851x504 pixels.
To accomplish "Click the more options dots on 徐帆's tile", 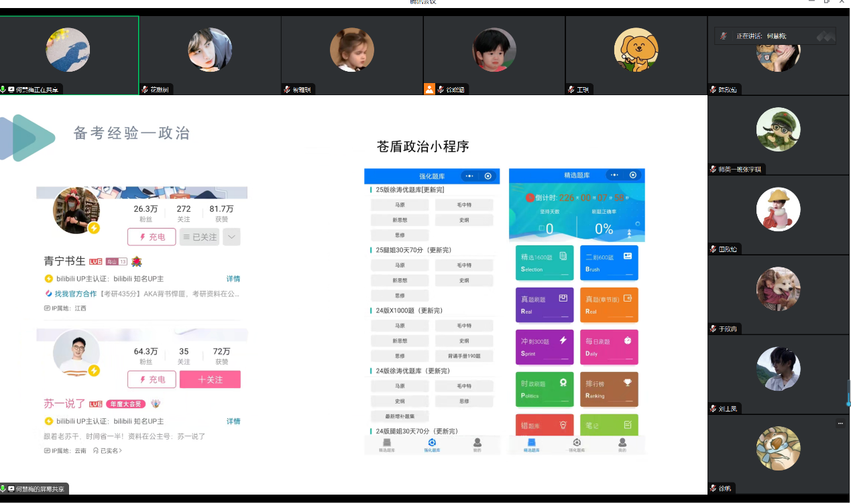I will (840, 424).
